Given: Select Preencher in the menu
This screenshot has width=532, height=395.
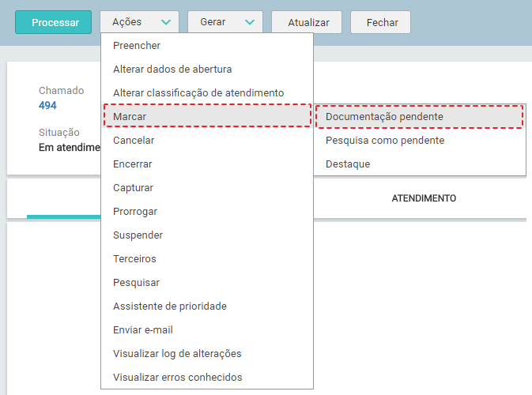Looking at the screenshot, I should [x=207, y=46].
